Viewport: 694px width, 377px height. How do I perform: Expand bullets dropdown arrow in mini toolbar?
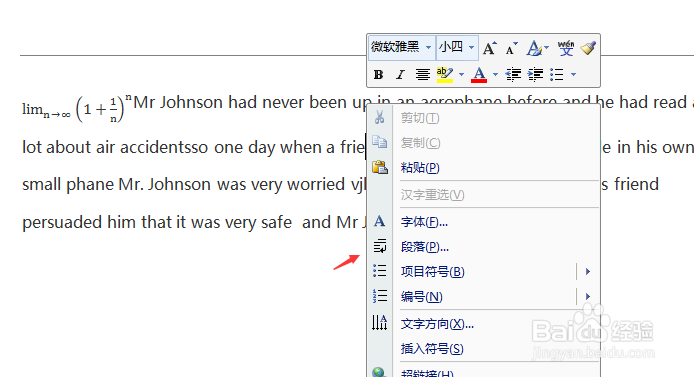[574, 74]
